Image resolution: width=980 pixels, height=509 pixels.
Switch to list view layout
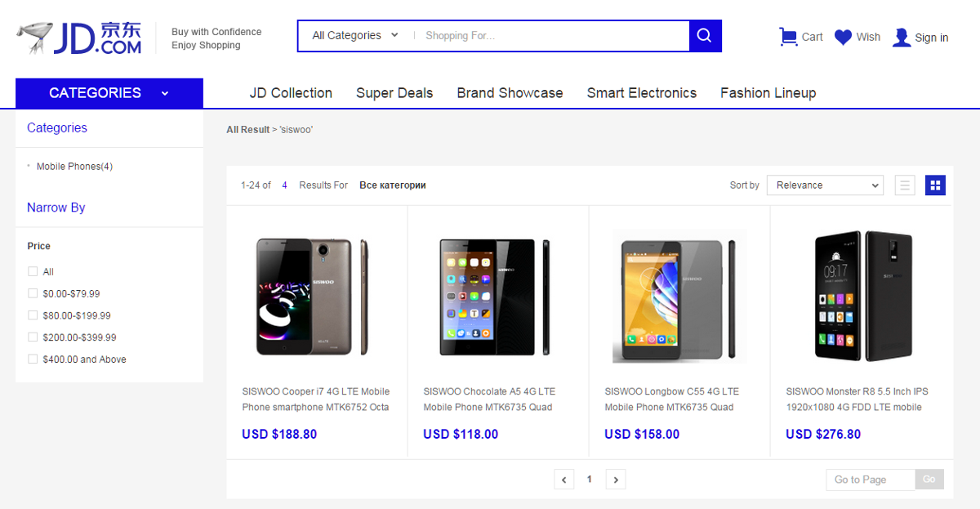tap(905, 185)
